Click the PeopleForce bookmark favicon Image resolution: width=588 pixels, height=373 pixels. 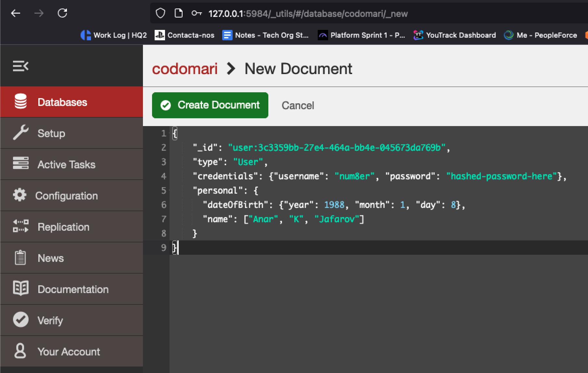(508, 35)
